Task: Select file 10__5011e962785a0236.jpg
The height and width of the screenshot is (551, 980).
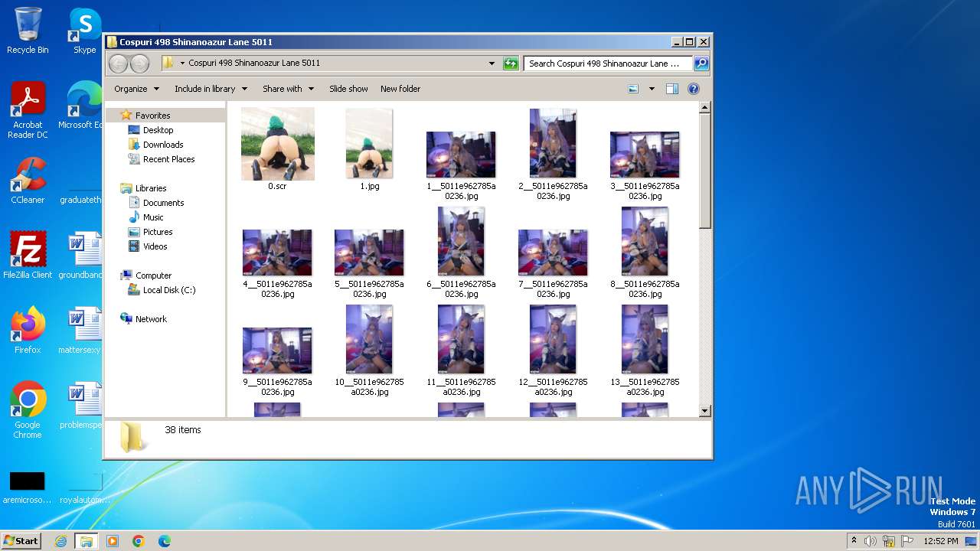Action: pos(369,350)
